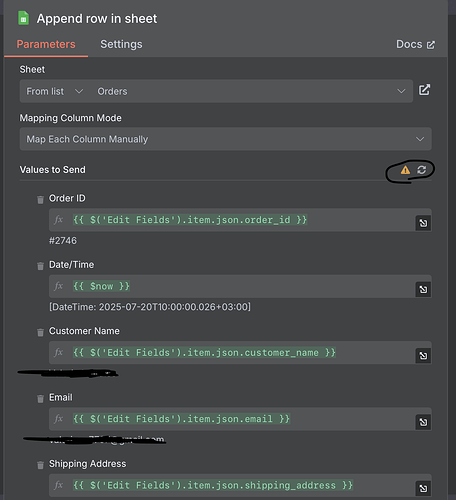456x500 pixels.
Task: Delete the Customer Name field
Action: click(40, 332)
